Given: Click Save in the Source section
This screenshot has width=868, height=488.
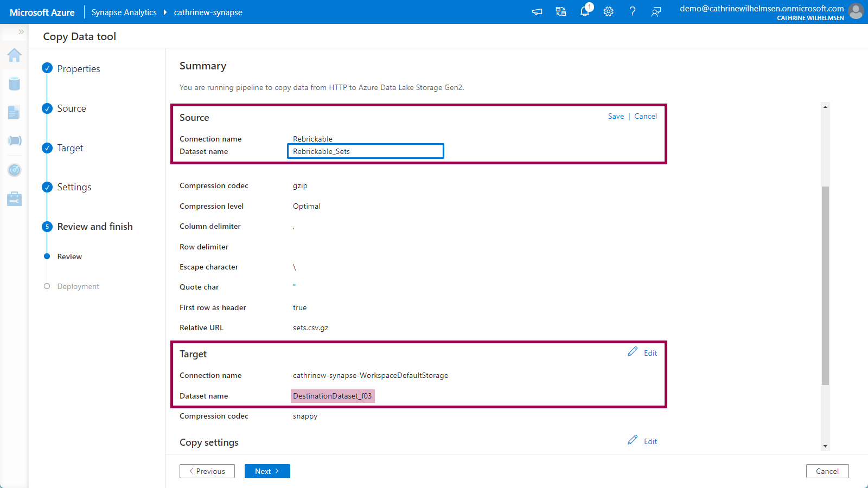Looking at the screenshot, I should (616, 117).
